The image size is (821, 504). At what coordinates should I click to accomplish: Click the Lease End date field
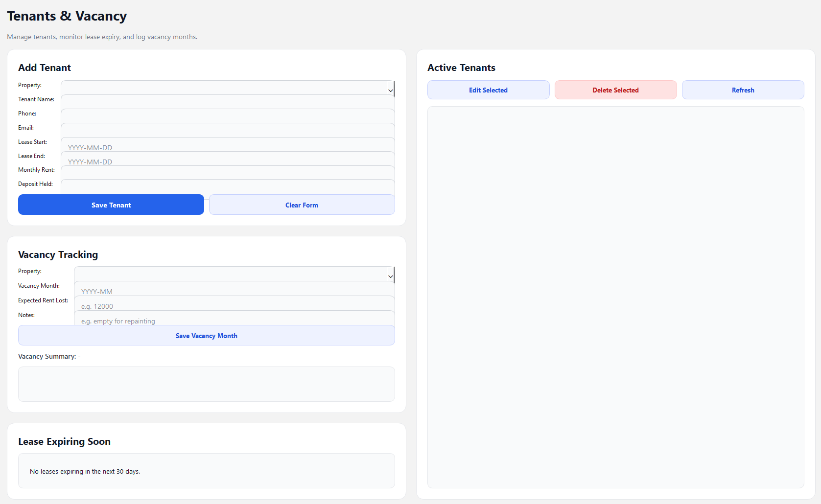228,159
